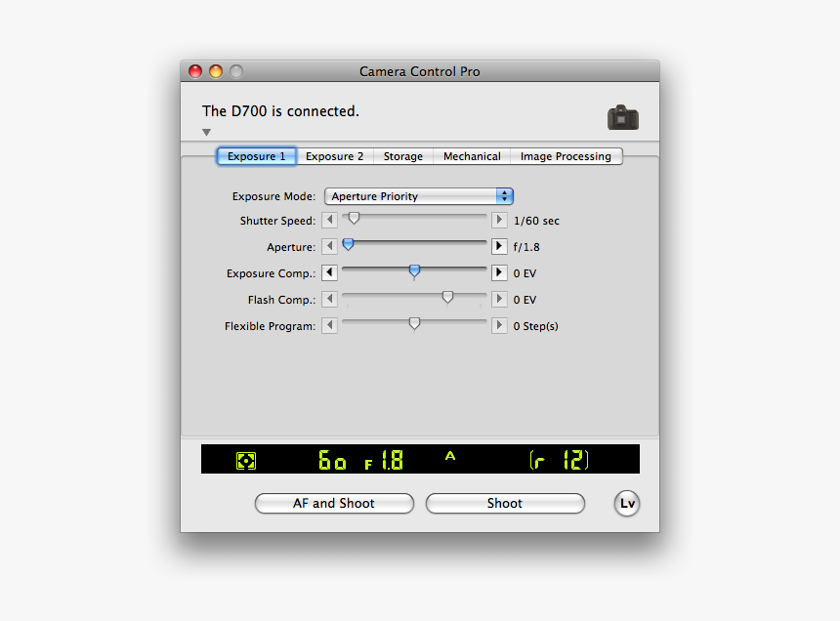
Task: Click 'The D700 is connected.' status text
Action: click(x=280, y=110)
